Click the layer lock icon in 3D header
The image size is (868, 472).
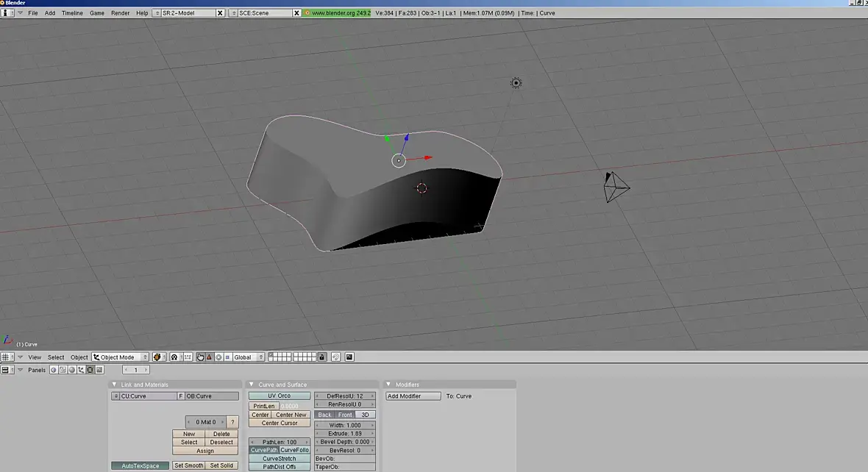321,357
